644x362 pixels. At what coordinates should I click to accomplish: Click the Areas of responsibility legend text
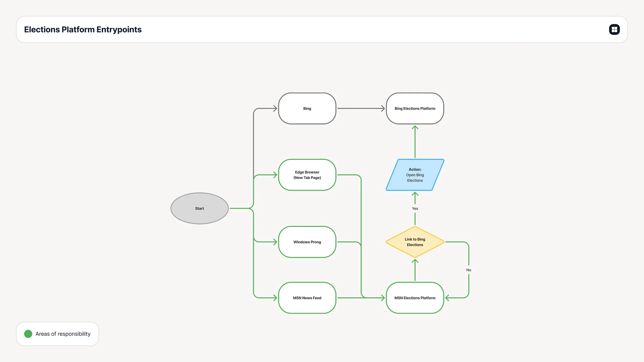[63, 334]
